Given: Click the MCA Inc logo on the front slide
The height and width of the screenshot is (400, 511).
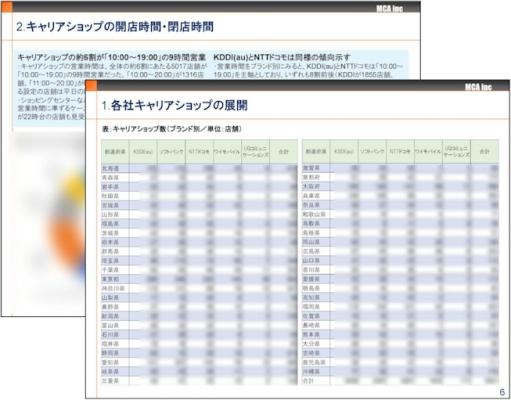Looking at the screenshot, I should pos(478,87).
